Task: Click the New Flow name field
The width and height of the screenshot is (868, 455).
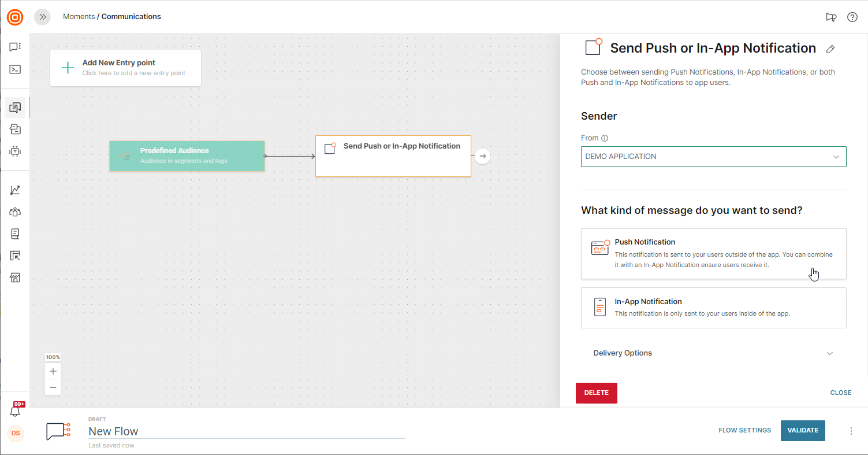Action: point(246,431)
